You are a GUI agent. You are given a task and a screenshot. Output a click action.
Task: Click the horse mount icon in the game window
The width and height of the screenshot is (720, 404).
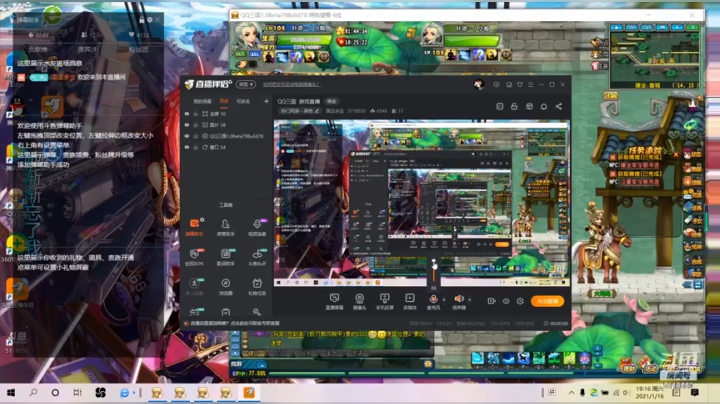(x=602, y=248)
